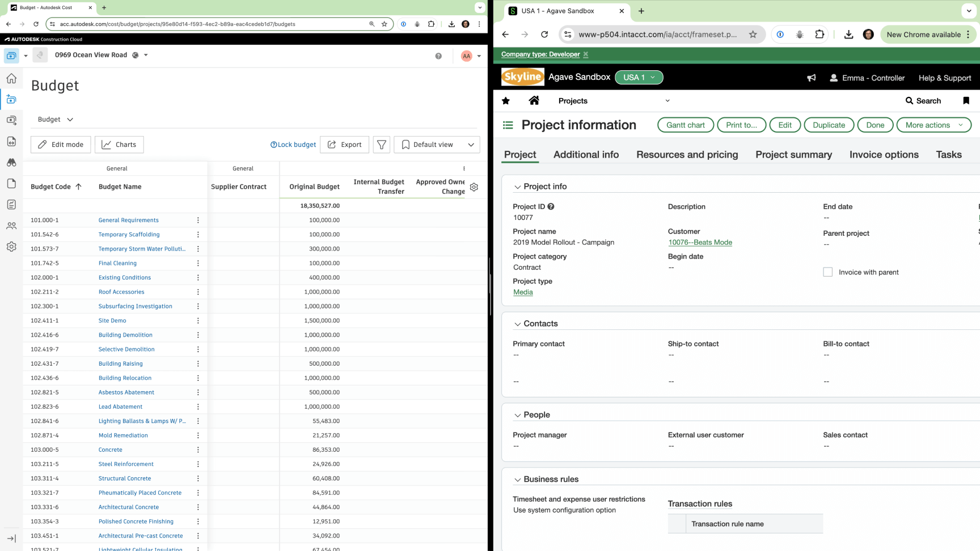Open the 10076--Beats Mode customer link
Screen dimensions: 980x551
[x=700, y=243]
